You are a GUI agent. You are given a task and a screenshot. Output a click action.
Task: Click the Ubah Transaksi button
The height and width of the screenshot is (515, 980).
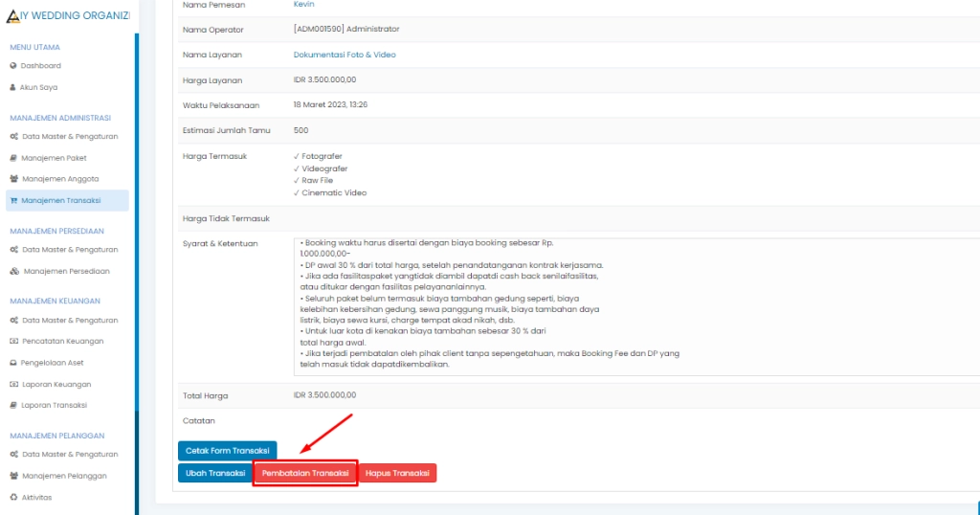click(x=214, y=473)
